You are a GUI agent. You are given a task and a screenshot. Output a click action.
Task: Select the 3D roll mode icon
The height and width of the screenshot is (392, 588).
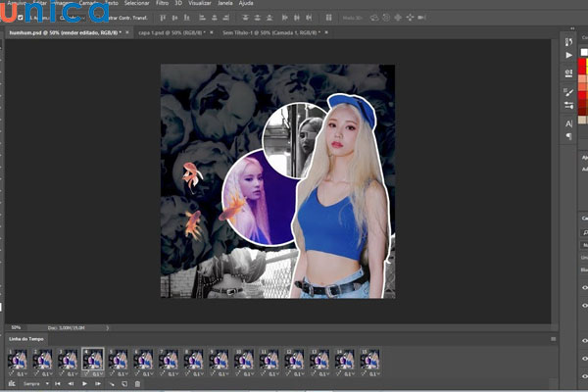tap(386, 18)
